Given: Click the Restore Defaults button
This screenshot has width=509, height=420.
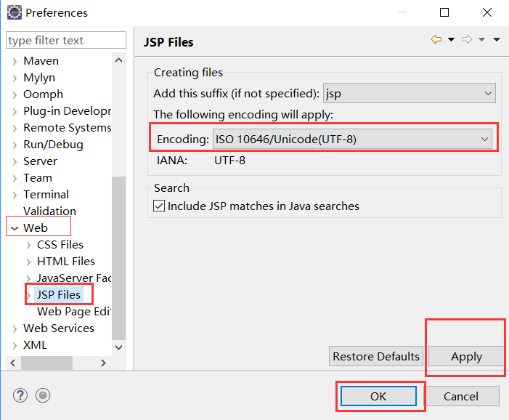Looking at the screenshot, I should click(376, 356).
